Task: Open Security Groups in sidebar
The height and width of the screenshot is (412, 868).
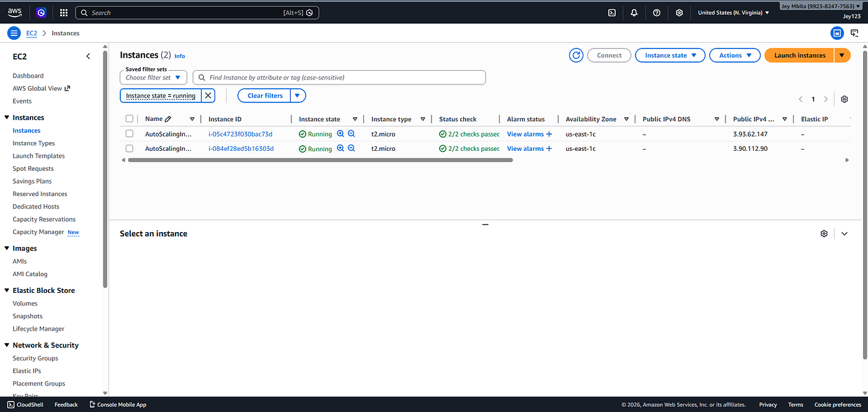Action: pos(35,358)
